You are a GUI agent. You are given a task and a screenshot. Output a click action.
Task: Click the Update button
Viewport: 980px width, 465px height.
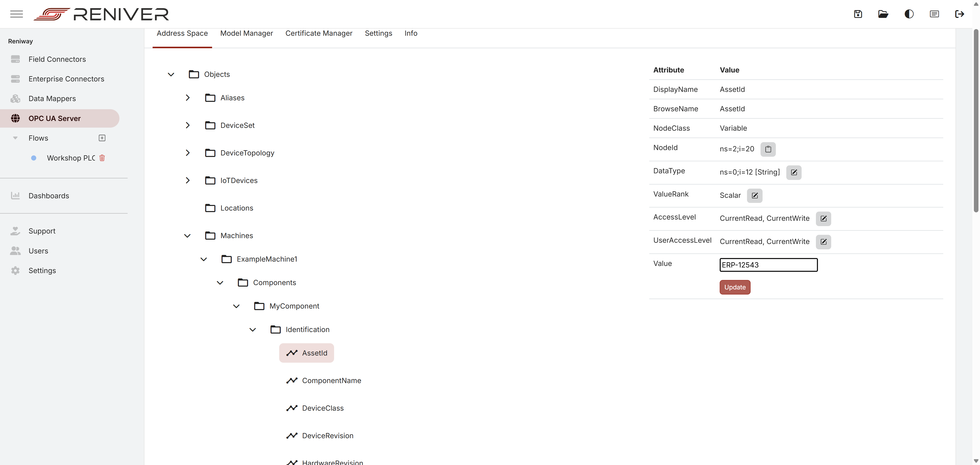pos(735,287)
